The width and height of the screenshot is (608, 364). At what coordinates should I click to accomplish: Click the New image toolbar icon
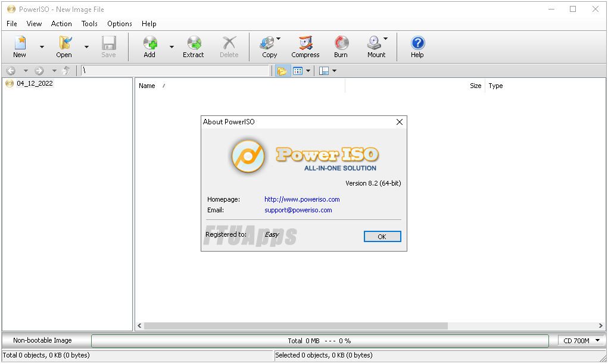20,43
